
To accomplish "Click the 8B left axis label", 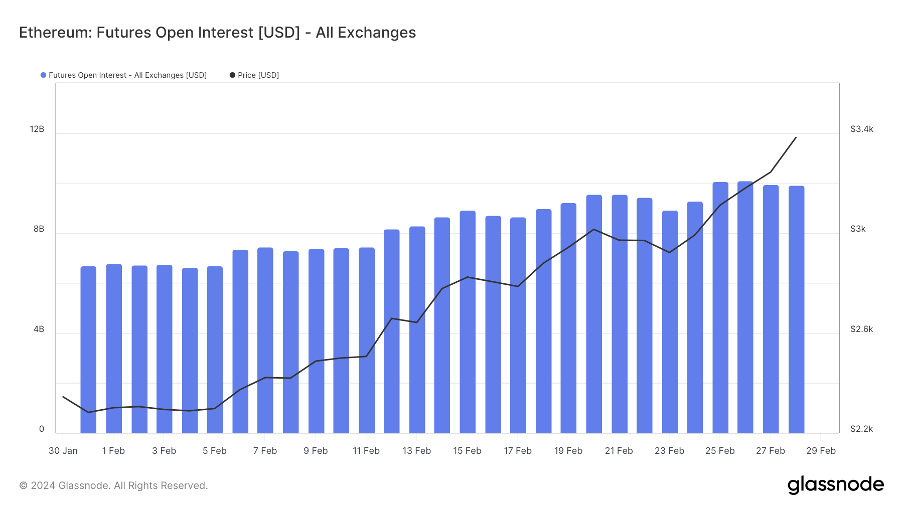I will pyautogui.click(x=39, y=229).
